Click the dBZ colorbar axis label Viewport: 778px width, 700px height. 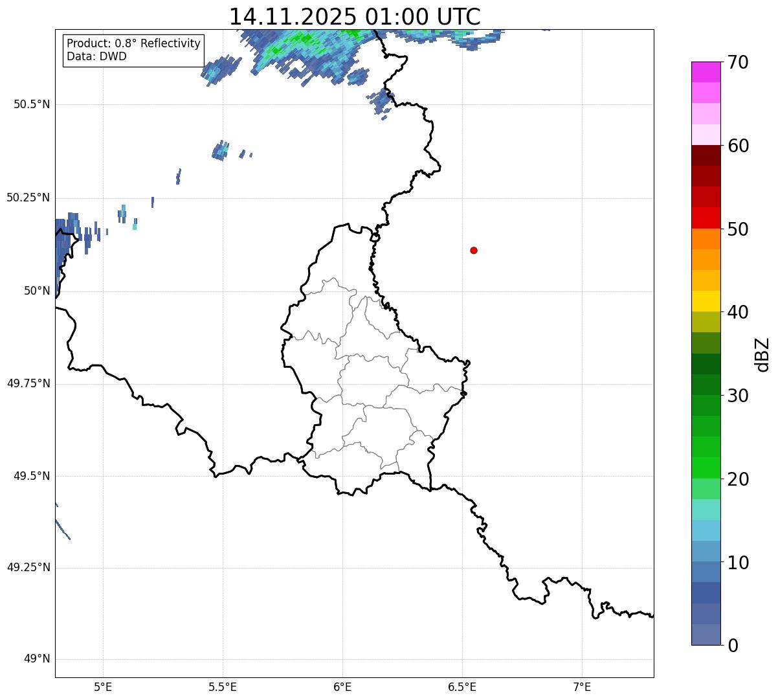pos(762,354)
